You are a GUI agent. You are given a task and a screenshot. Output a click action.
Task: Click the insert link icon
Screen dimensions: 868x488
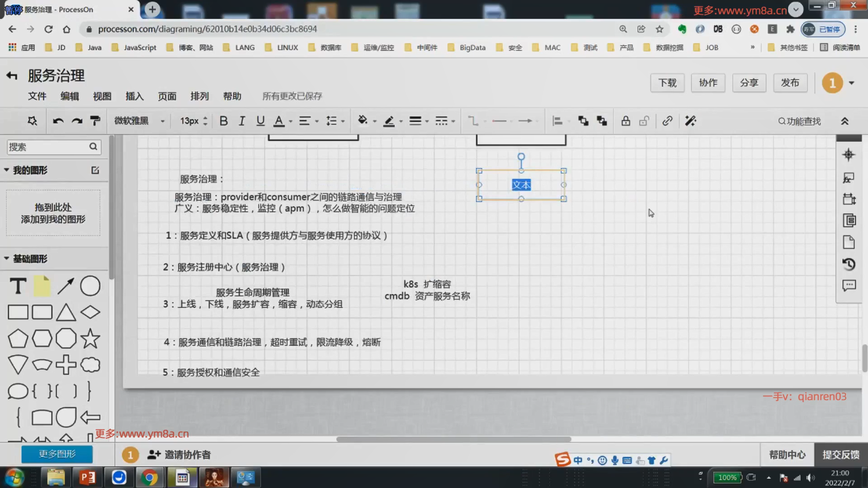(x=667, y=121)
